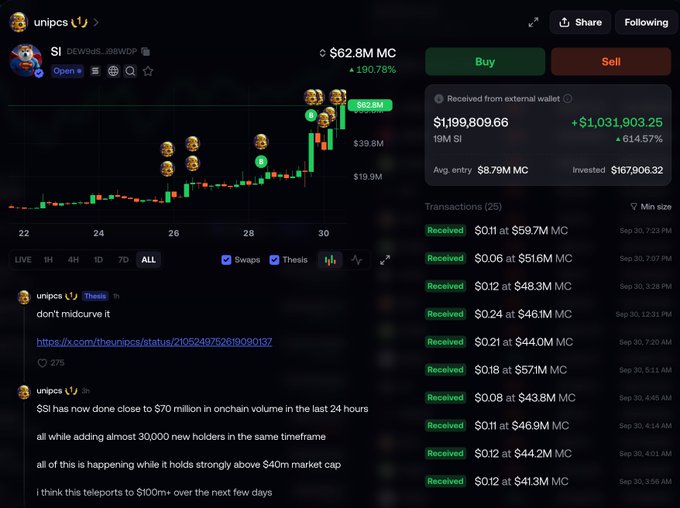The height and width of the screenshot is (508, 680).
Task: Open the Min size filter
Action: [x=651, y=207]
